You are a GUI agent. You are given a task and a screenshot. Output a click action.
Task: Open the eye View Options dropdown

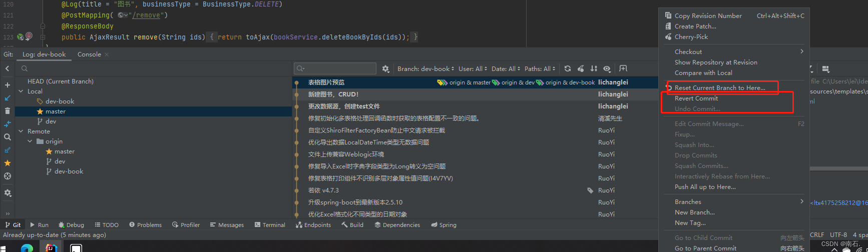[607, 69]
